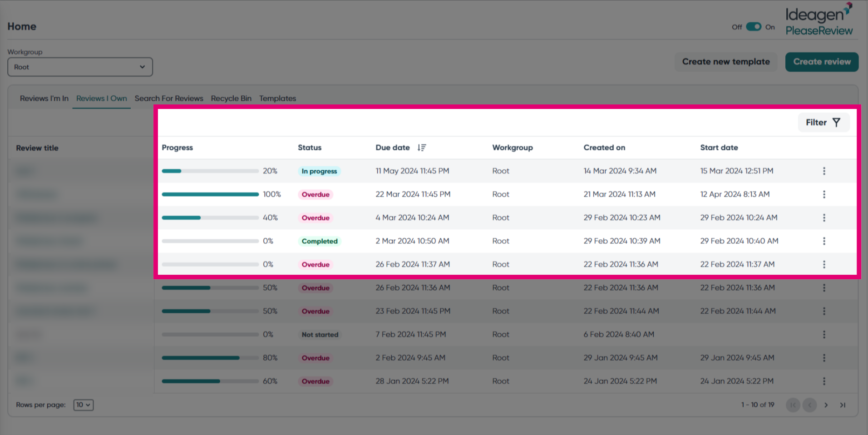Click the 20% progress bar
Image resolution: width=868 pixels, height=435 pixels.
coord(210,171)
